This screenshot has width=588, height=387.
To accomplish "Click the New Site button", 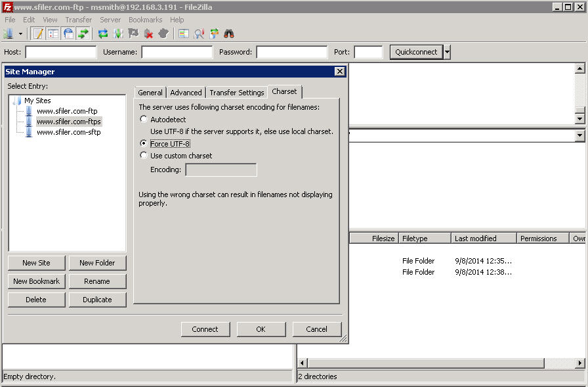I will tap(36, 263).
